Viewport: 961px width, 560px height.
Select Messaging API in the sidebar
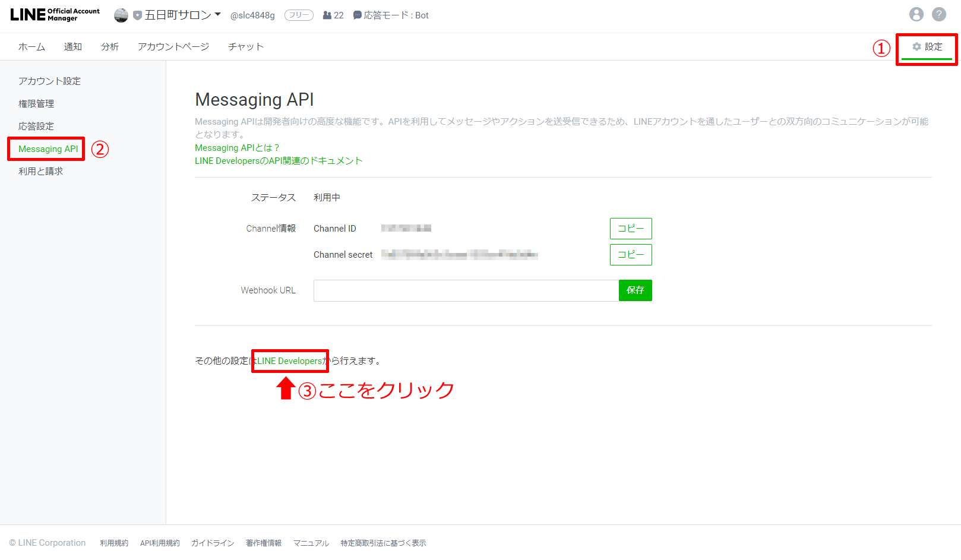coord(48,149)
